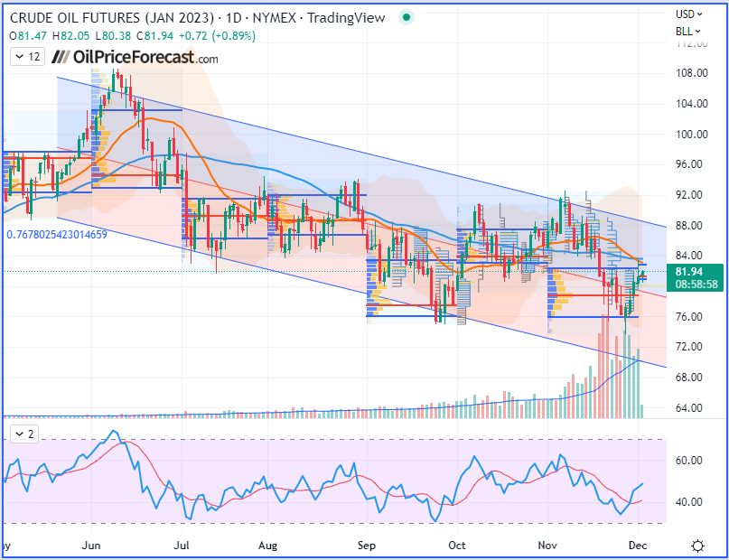This screenshot has width=729, height=560.
Task: Click the Crude Oil Futures symbol title
Action: (112, 18)
